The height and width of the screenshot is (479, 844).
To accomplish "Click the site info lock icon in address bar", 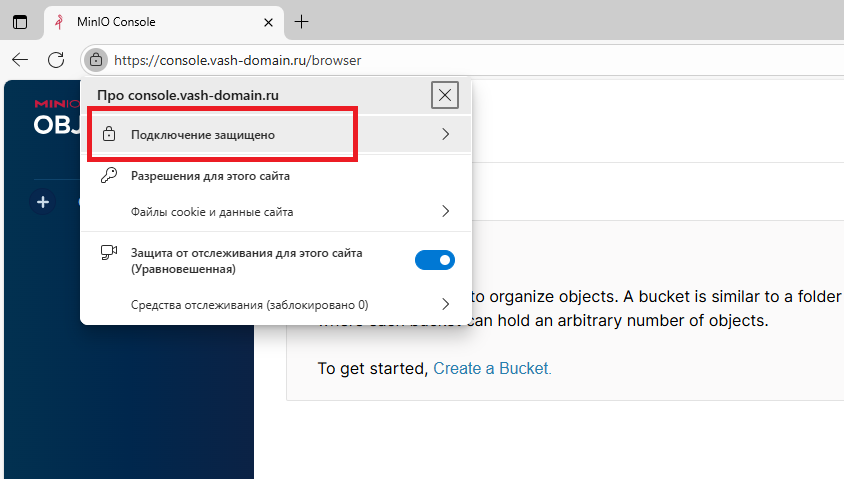I will 95,60.
